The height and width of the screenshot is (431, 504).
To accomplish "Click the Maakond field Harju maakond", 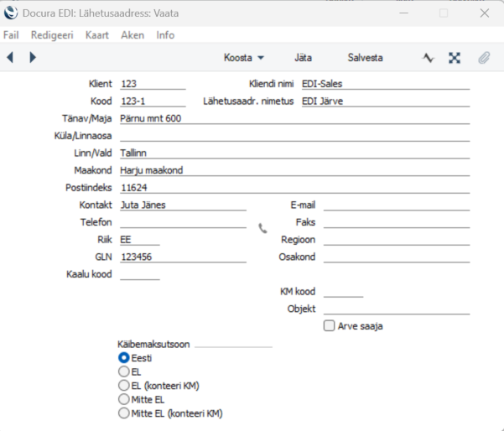I will tap(294, 170).
